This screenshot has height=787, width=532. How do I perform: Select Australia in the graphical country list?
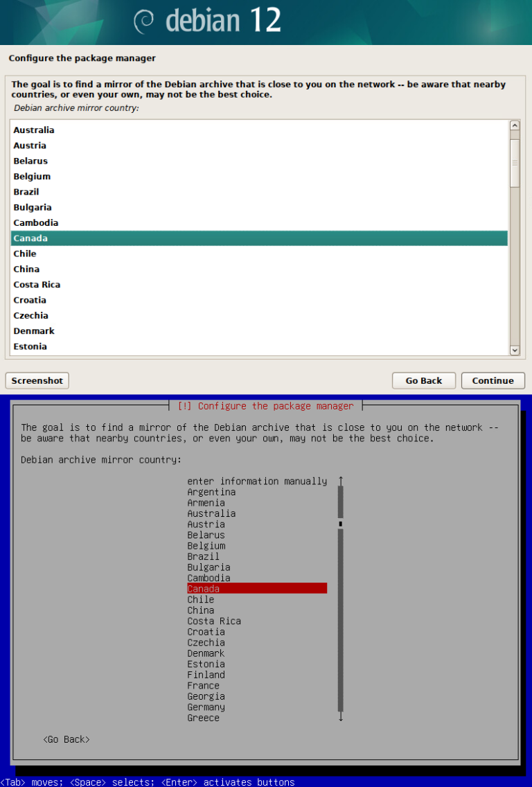[x=34, y=130]
